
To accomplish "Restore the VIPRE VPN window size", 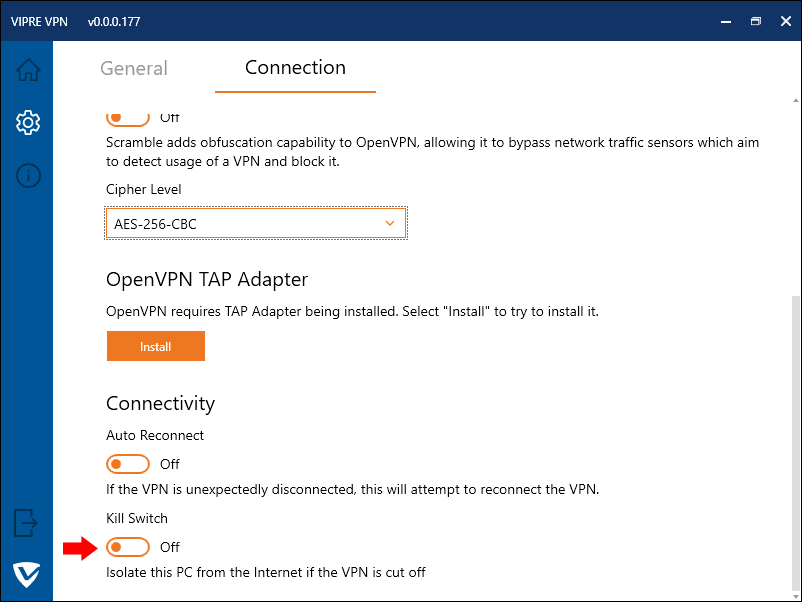I will click(756, 20).
